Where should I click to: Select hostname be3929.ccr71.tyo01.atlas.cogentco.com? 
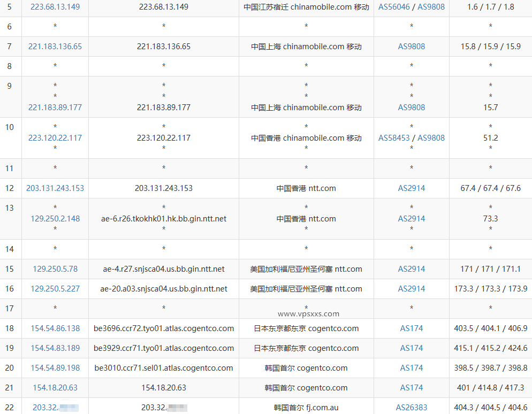coord(164,348)
